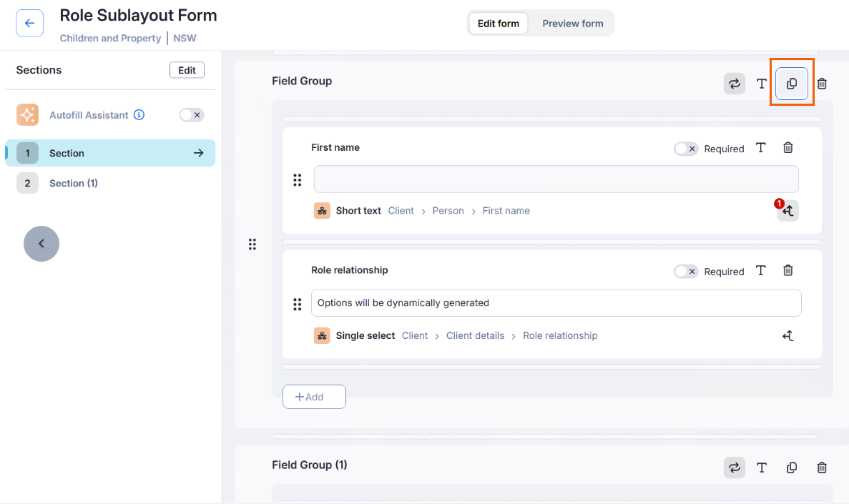Click the back arrow button
849x504 pixels.
click(x=29, y=24)
